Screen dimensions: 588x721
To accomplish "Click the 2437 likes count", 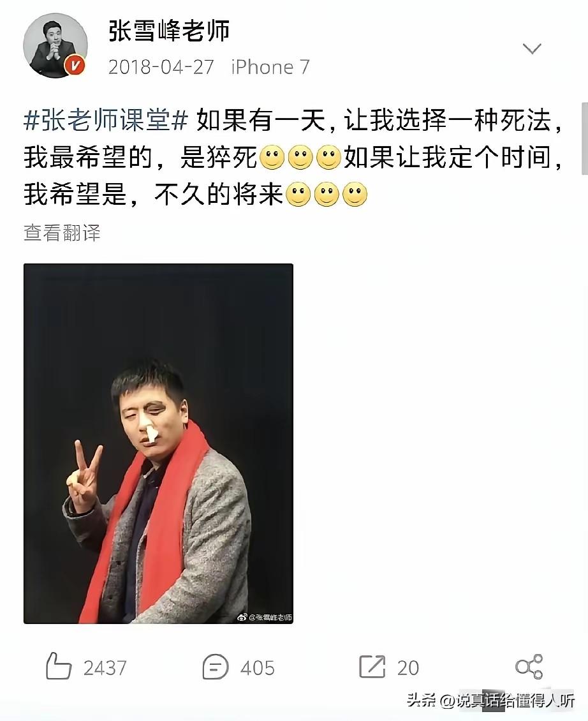I will (x=105, y=667).
